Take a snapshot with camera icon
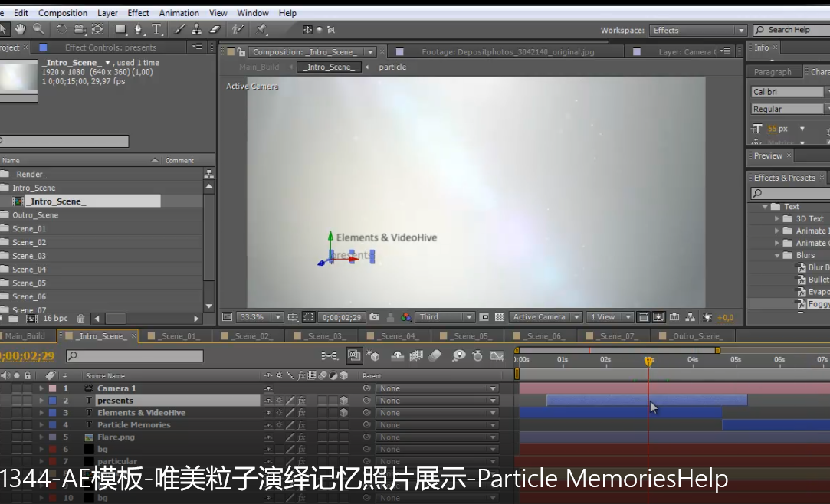830x504 pixels. [374, 317]
